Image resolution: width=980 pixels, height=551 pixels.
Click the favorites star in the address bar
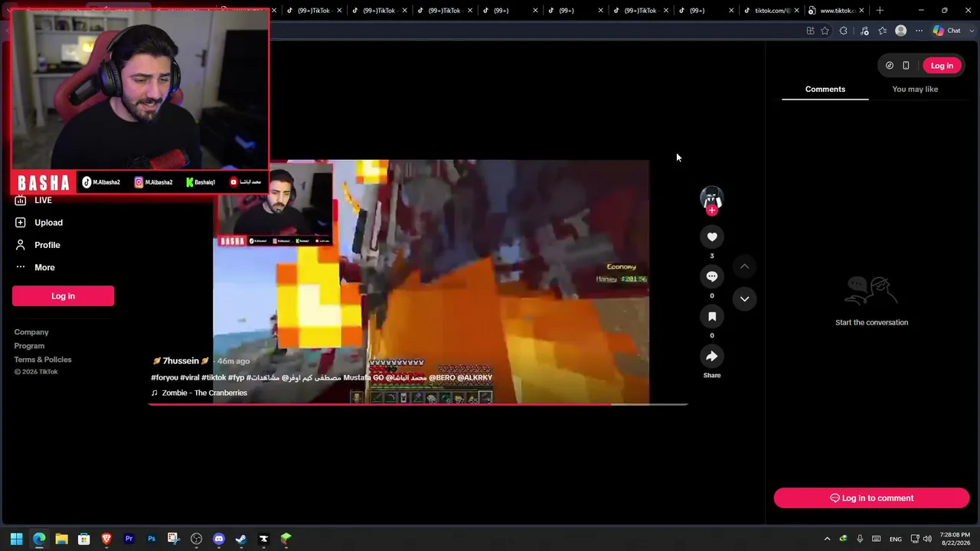(x=825, y=31)
